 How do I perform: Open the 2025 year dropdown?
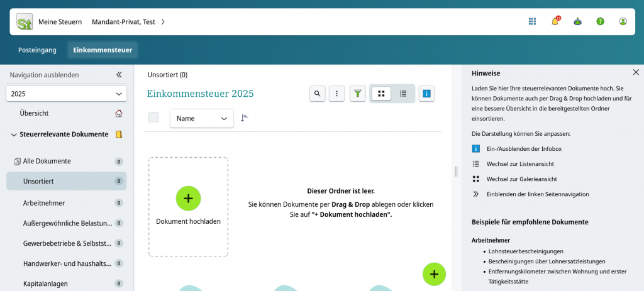click(67, 94)
